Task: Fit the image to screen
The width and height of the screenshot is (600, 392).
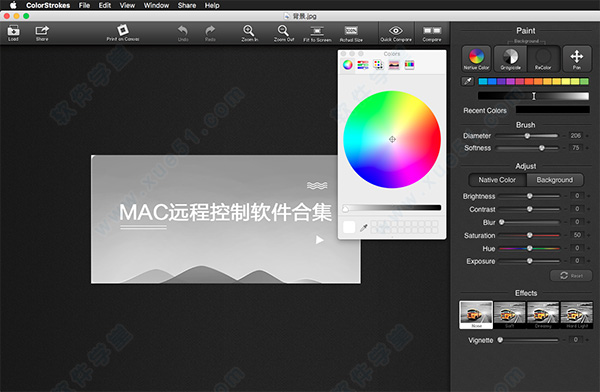Action: pyautogui.click(x=317, y=33)
